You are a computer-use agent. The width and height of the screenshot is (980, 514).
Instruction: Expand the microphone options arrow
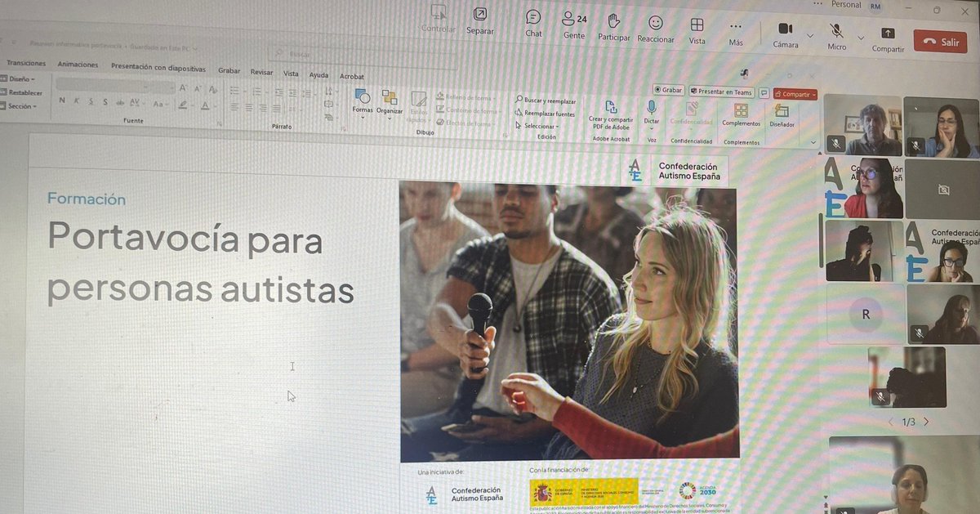click(861, 38)
